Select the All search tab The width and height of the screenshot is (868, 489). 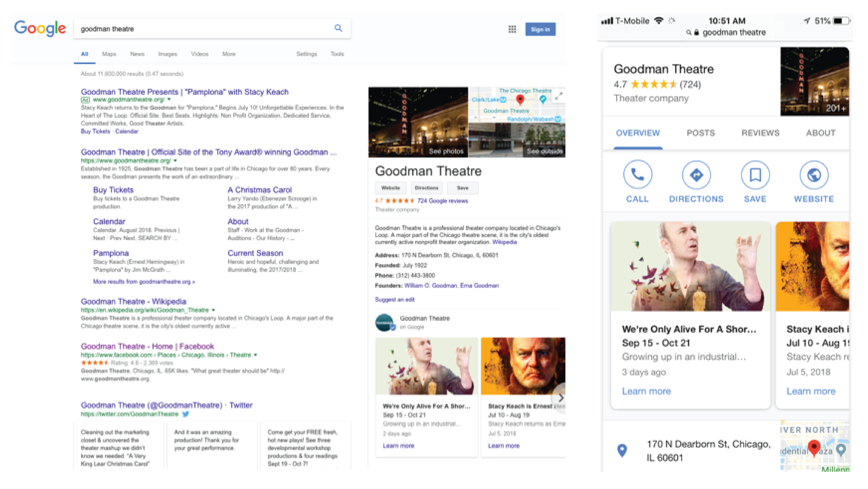click(85, 54)
